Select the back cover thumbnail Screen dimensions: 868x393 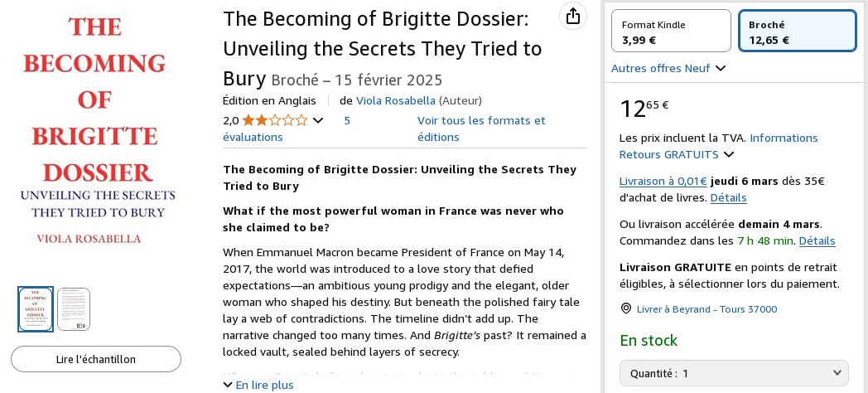[74, 309]
